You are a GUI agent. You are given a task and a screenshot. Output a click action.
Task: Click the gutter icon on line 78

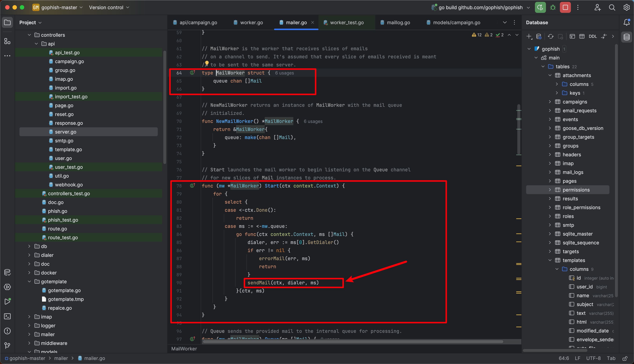(x=192, y=185)
